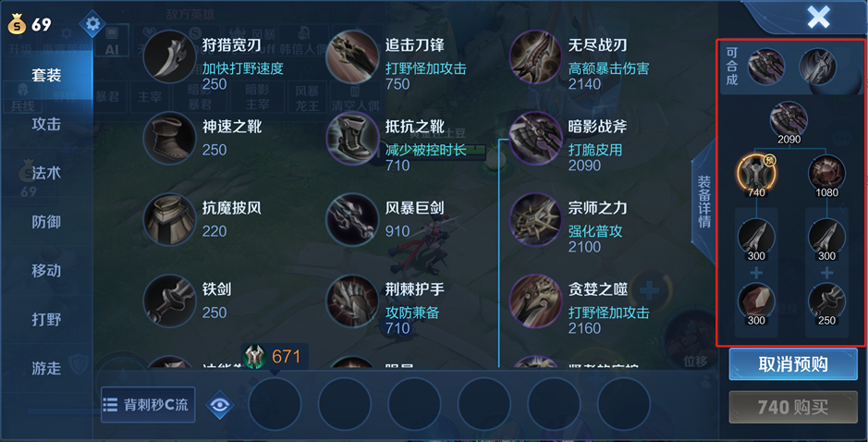Click the 1080 component in recipe tree
Screen dimensions: 868x442
[x=827, y=174]
